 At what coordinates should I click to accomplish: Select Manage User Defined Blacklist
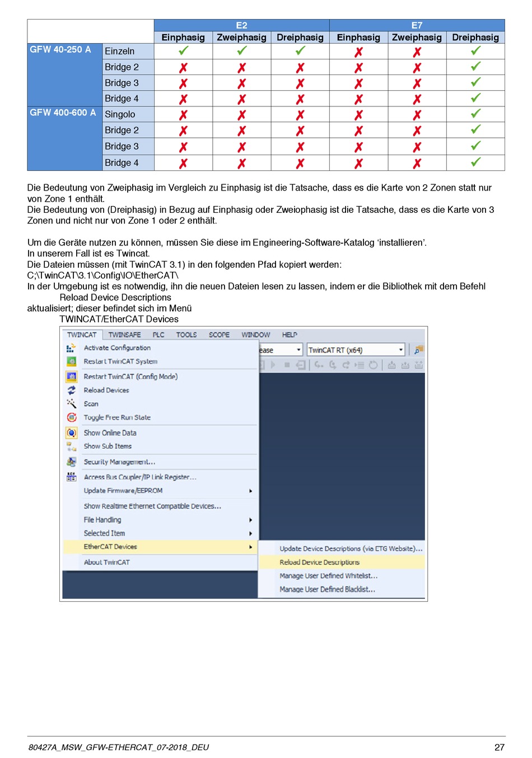pos(342,589)
